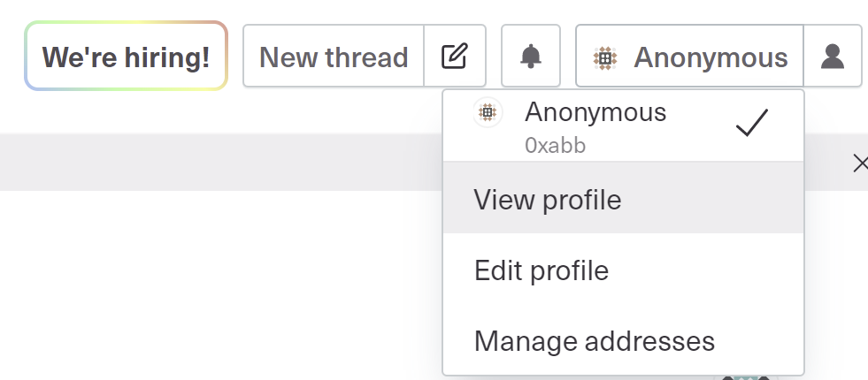868x380 pixels.
Task: Click the person silhouette icon
Action: [x=833, y=57]
